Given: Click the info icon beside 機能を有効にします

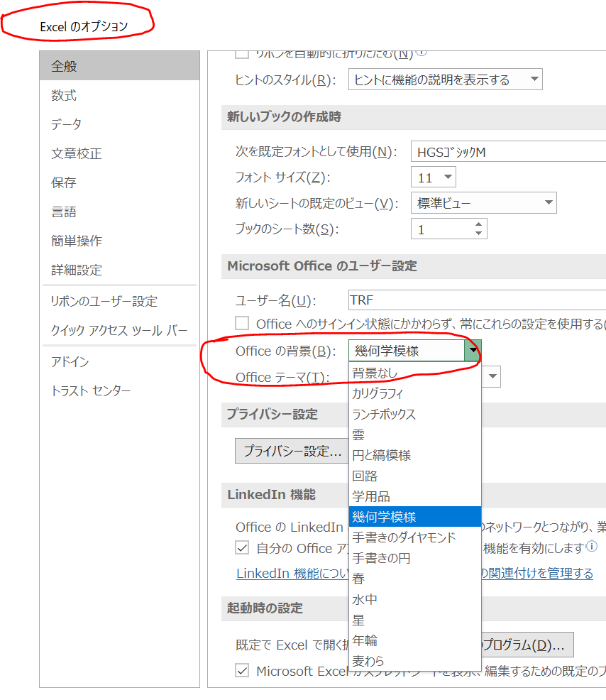Looking at the screenshot, I should click(x=592, y=546).
